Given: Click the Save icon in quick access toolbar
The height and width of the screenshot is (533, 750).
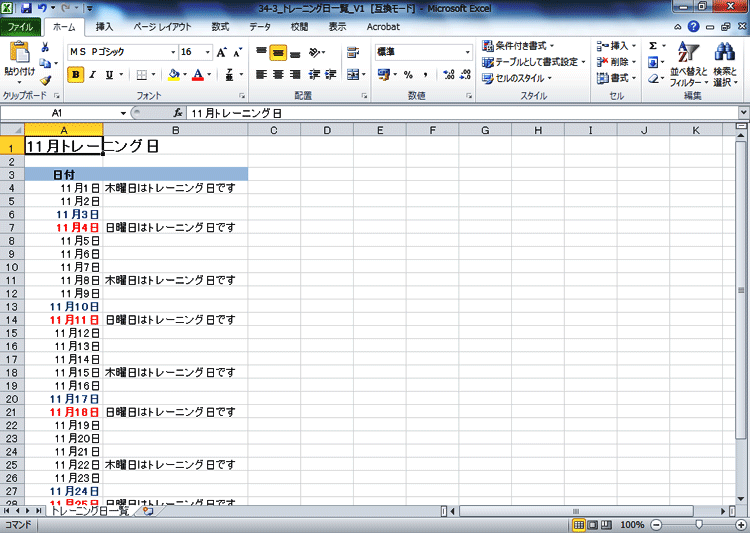Looking at the screenshot, I should pos(26,8).
